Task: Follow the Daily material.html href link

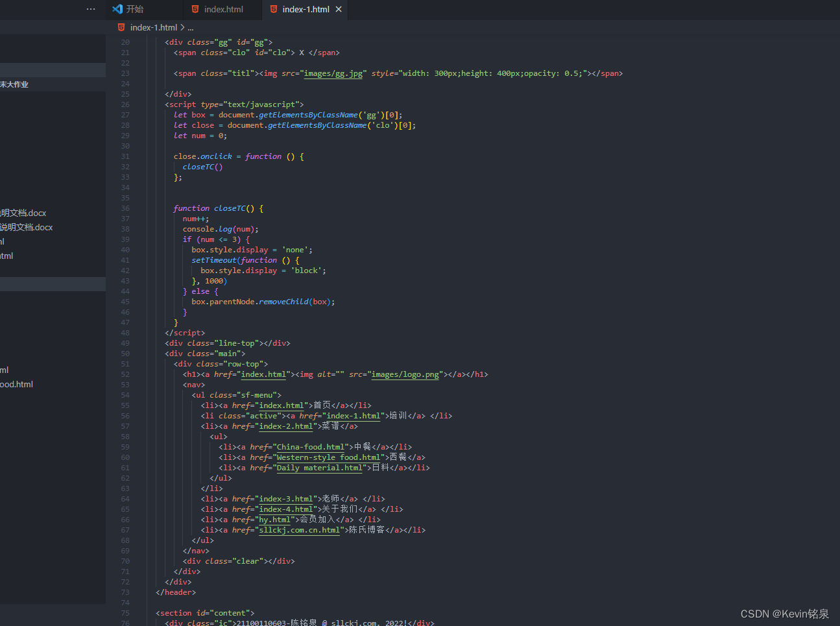Action: (319, 468)
